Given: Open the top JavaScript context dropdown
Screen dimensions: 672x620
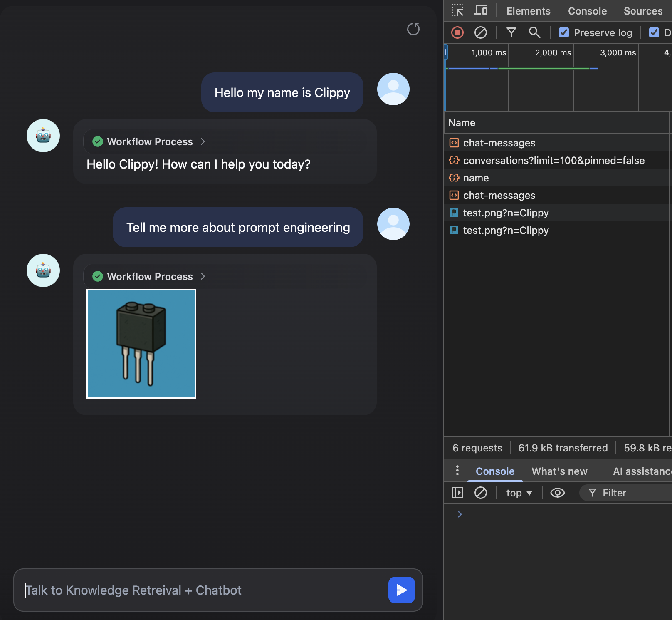Looking at the screenshot, I should [x=519, y=493].
